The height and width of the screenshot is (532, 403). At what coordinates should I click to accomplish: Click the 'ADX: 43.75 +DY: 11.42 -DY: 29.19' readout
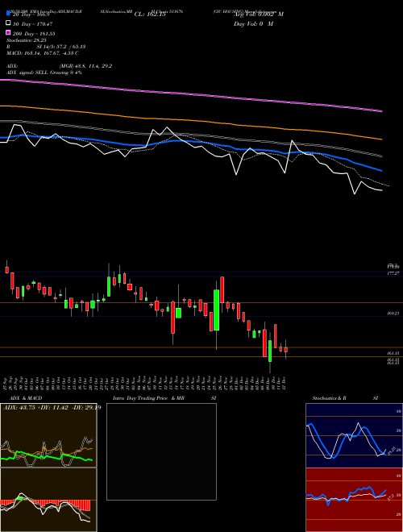point(52,407)
